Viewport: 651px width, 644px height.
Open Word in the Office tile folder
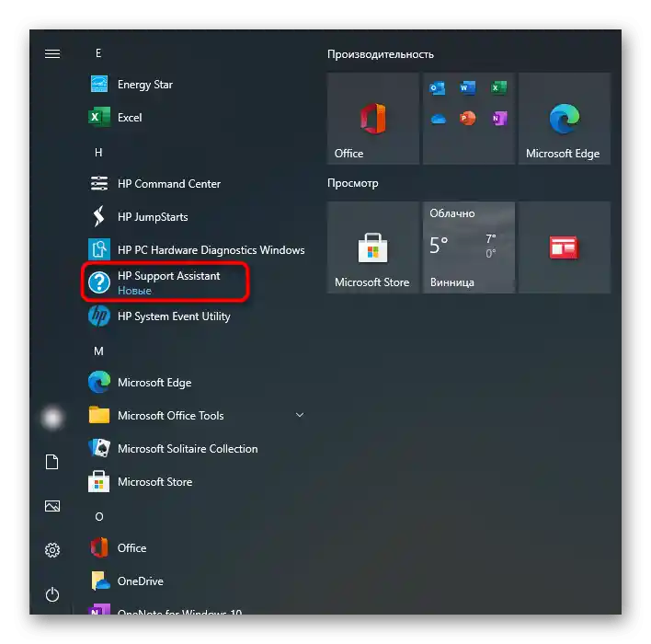[x=468, y=88]
